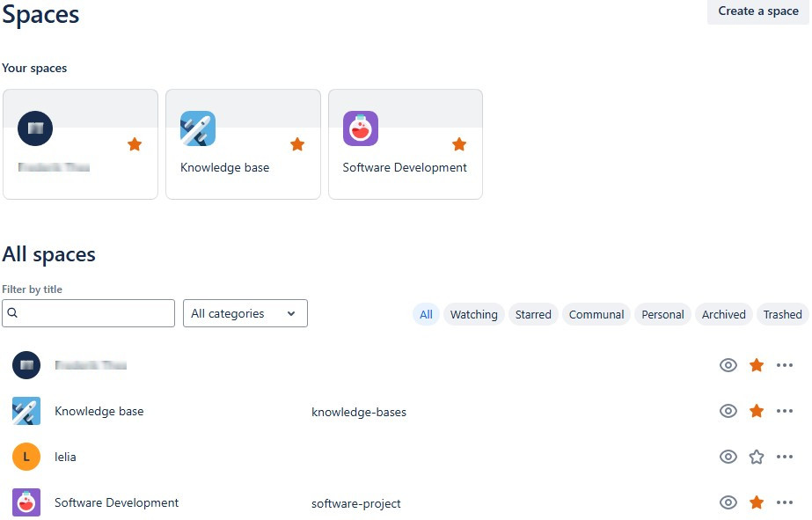Select the Personal spaces filter
The width and height of the screenshot is (812, 520).
pos(662,314)
